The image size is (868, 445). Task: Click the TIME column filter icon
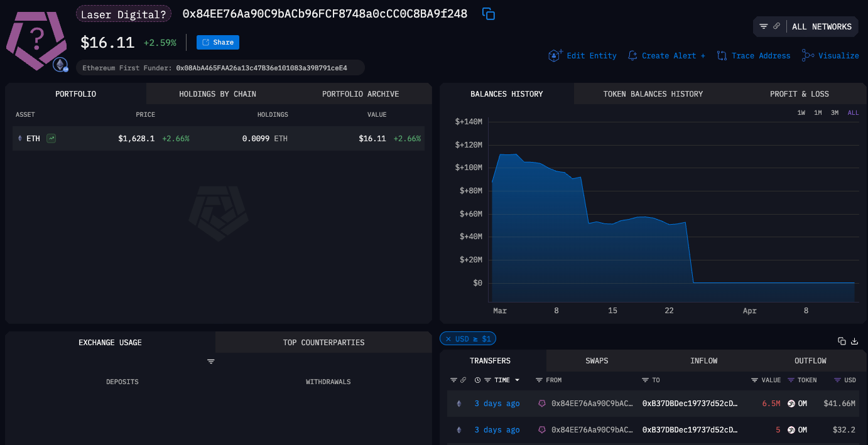(x=488, y=380)
